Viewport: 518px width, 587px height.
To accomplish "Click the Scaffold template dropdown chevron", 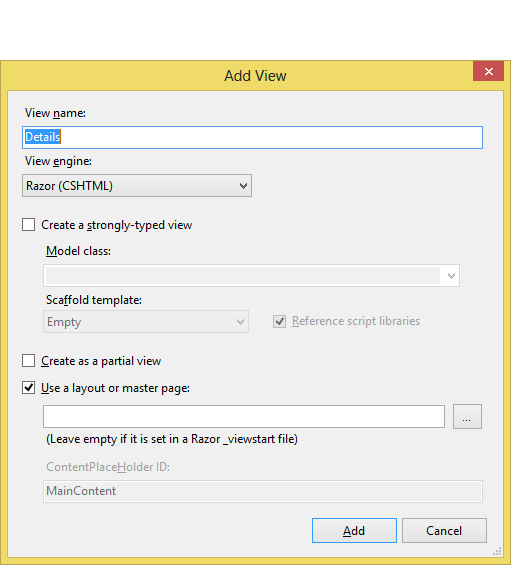I will (240, 322).
